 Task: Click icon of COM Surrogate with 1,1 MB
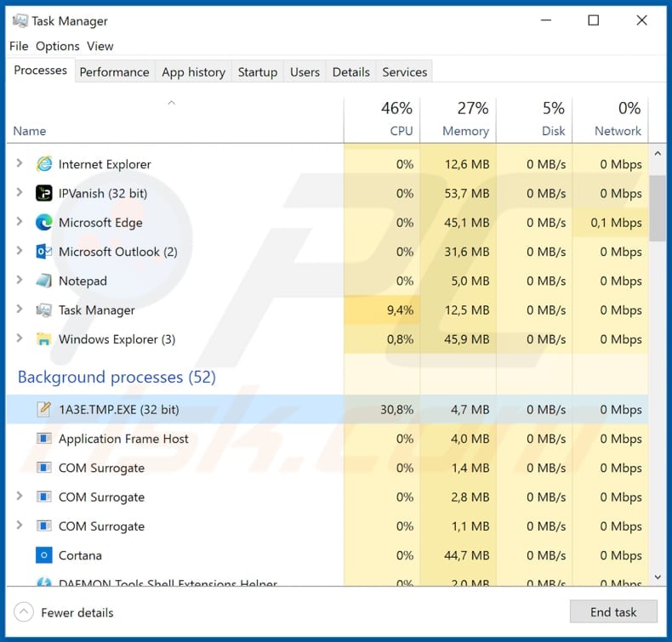[44, 526]
